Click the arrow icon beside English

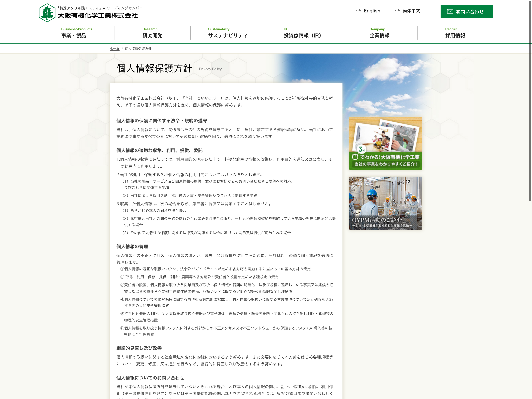359,11
